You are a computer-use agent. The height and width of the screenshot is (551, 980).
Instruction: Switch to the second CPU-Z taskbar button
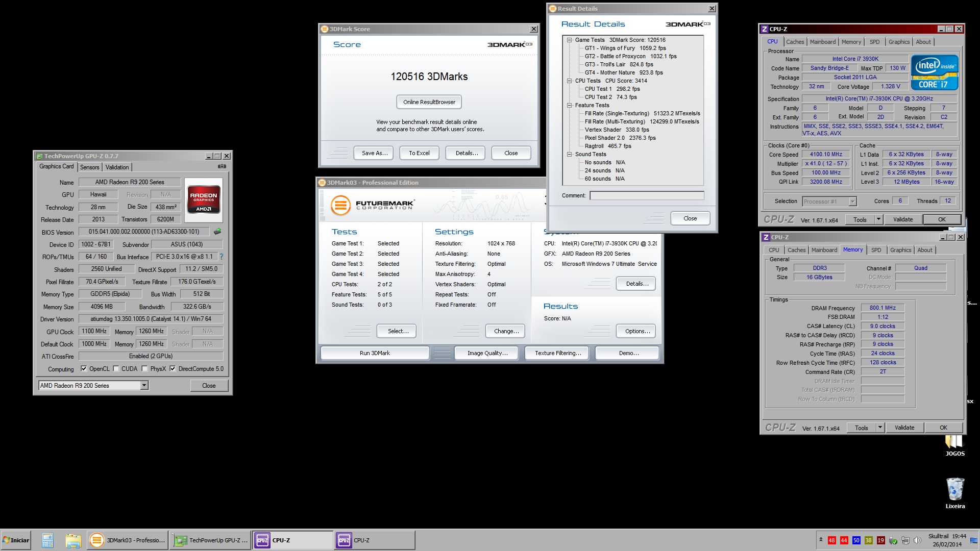[375, 540]
